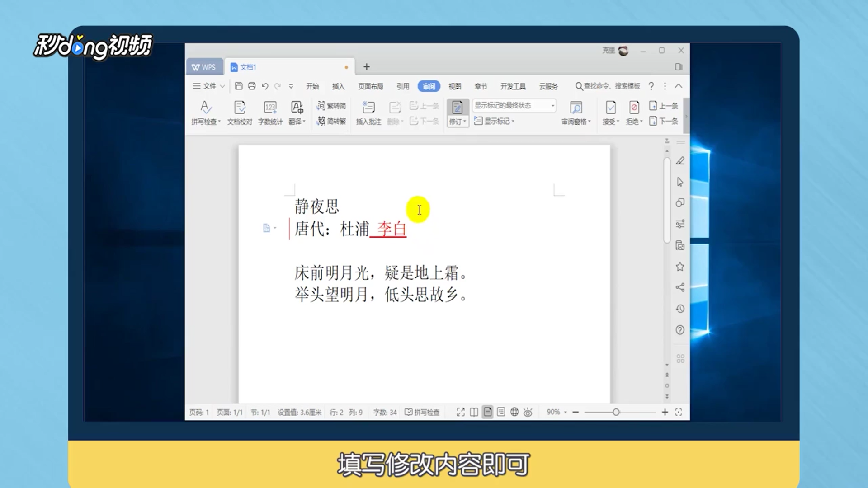This screenshot has width=868, height=488.
Task: Open the 开发工具 tab
Action: [x=513, y=86]
